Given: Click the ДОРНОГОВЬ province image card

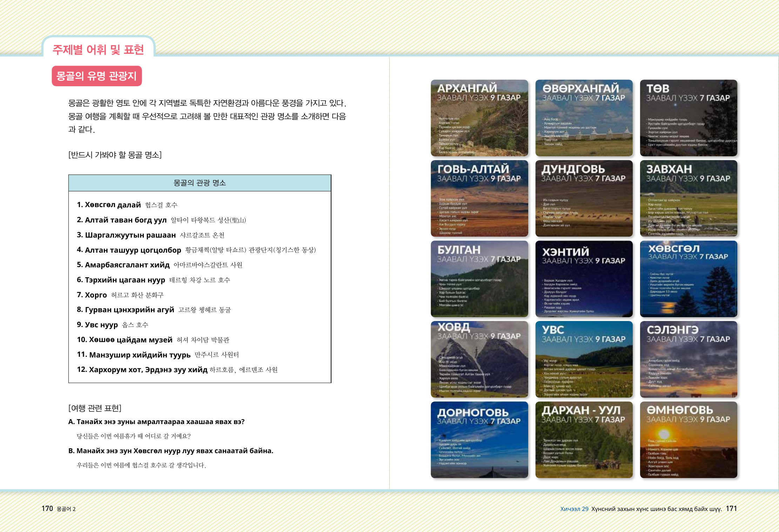Looking at the screenshot, I should point(479,439).
